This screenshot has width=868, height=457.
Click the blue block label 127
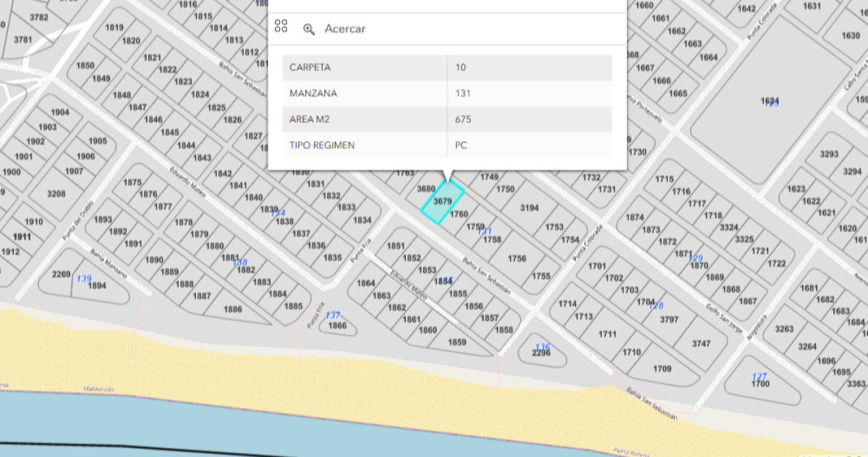758,375
